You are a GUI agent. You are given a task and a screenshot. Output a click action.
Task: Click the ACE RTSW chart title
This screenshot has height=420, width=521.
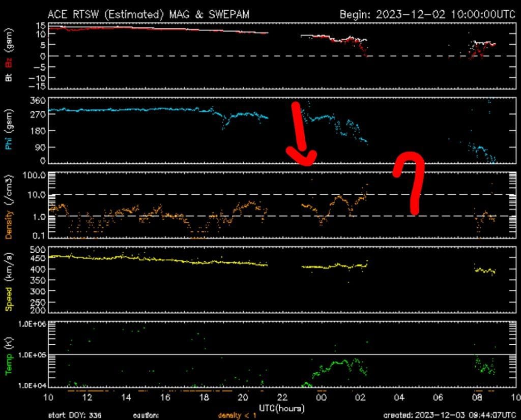click(148, 14)
